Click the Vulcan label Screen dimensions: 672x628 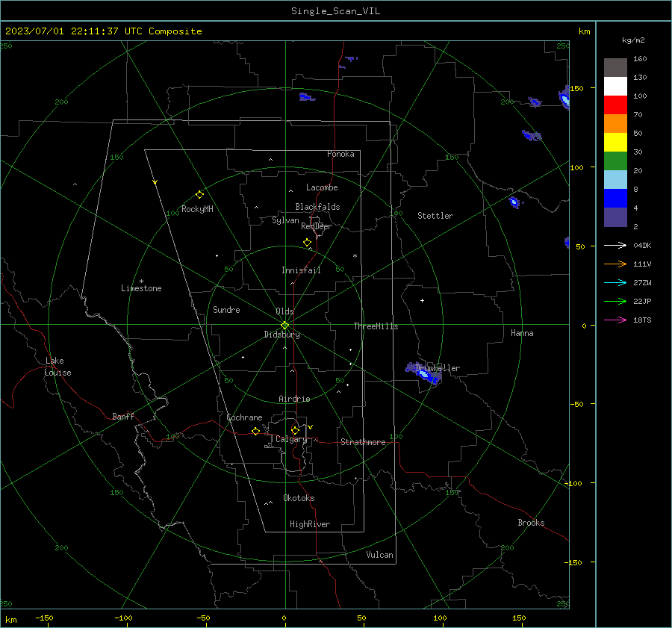click(x=379, y=555)
